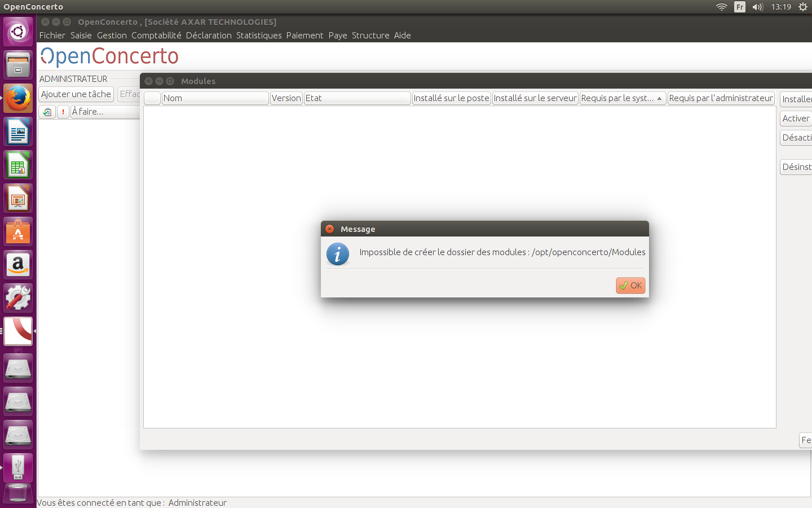This screenshot has height=508, width=812.
Task: Open the Paiement menu
Action: click(304, 35)
